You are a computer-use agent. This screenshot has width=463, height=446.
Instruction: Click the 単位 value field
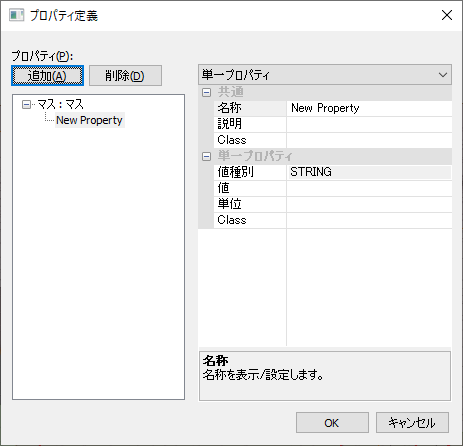click(x=369, y=204)
